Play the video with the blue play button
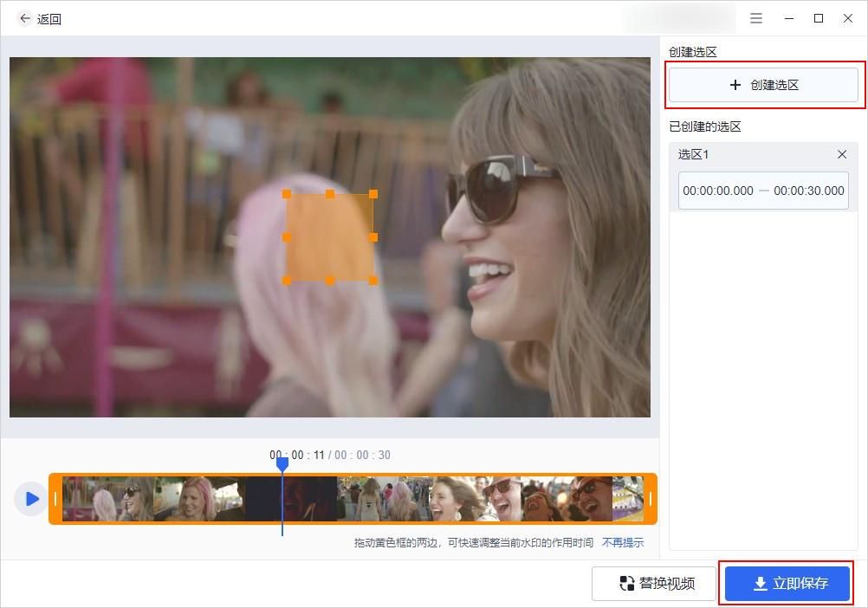868x608 pixels. pos(31,499)
